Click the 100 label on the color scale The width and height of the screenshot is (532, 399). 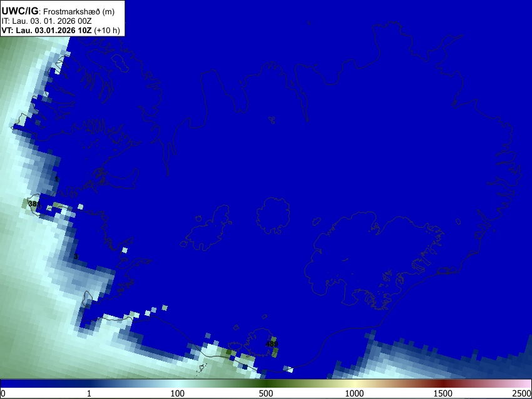pos(177,393)
